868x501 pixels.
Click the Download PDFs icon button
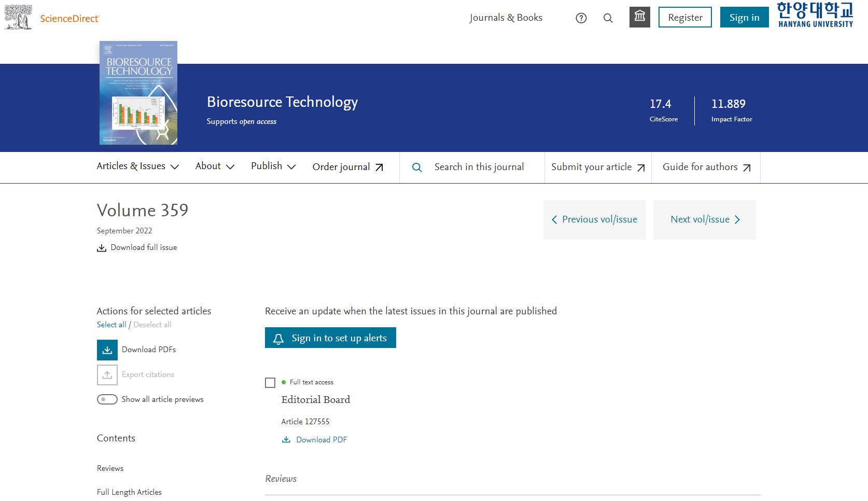click(107, 350)
